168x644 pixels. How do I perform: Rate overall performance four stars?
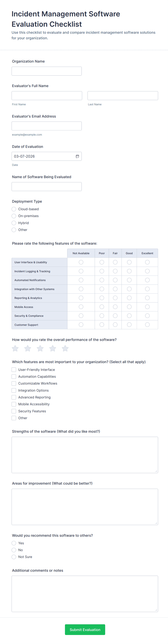click(53, 348)
